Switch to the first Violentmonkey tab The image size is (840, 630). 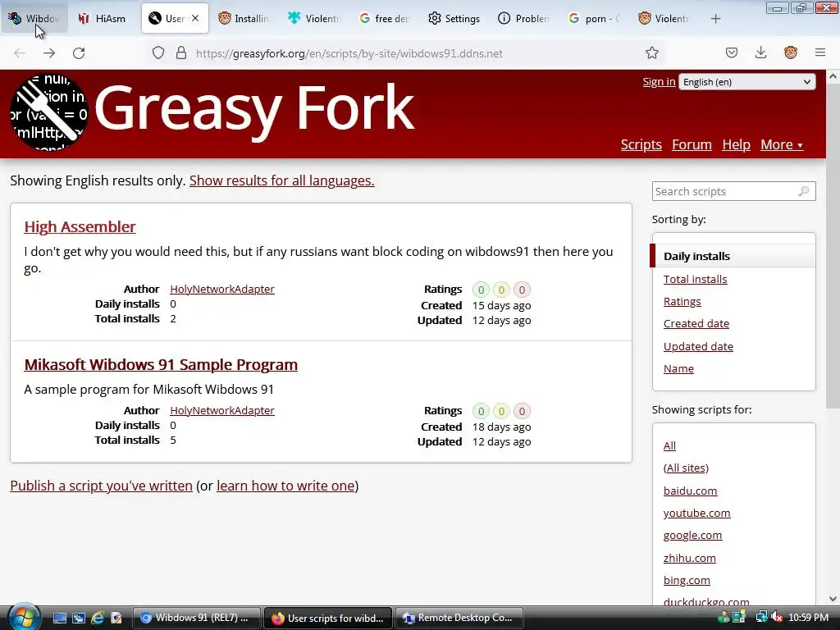314,19
